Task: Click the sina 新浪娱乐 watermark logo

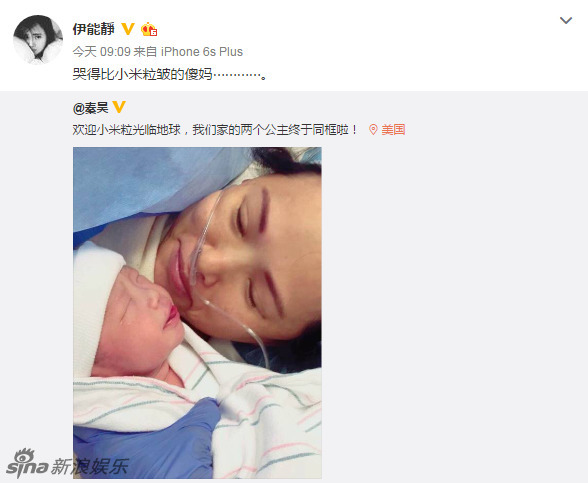Action: coord(67,463)
